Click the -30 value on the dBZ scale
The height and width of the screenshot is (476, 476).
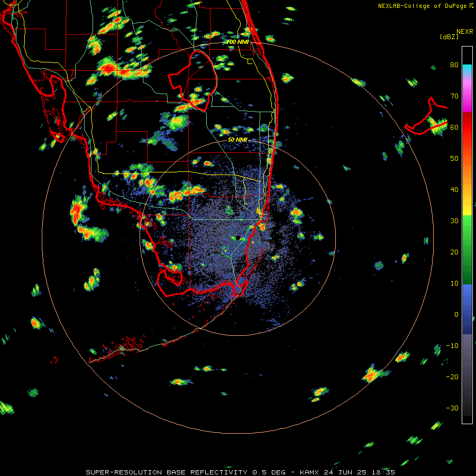click(x=452, y=408)
